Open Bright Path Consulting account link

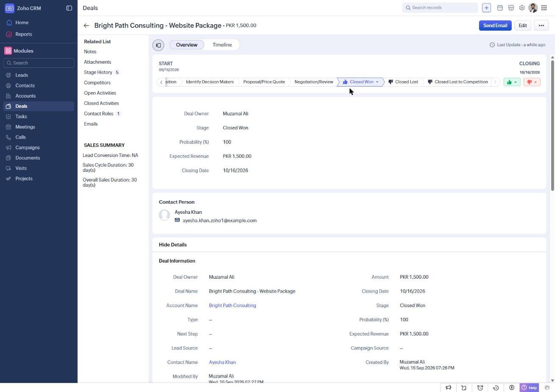click(x=233, y=305)
